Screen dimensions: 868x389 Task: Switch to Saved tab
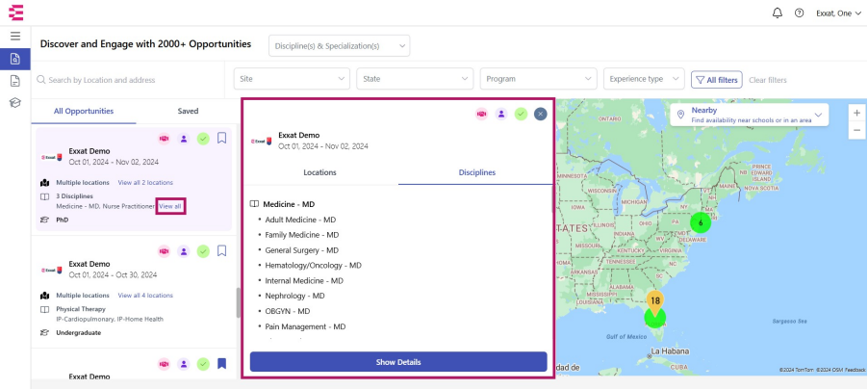(188, 111)
